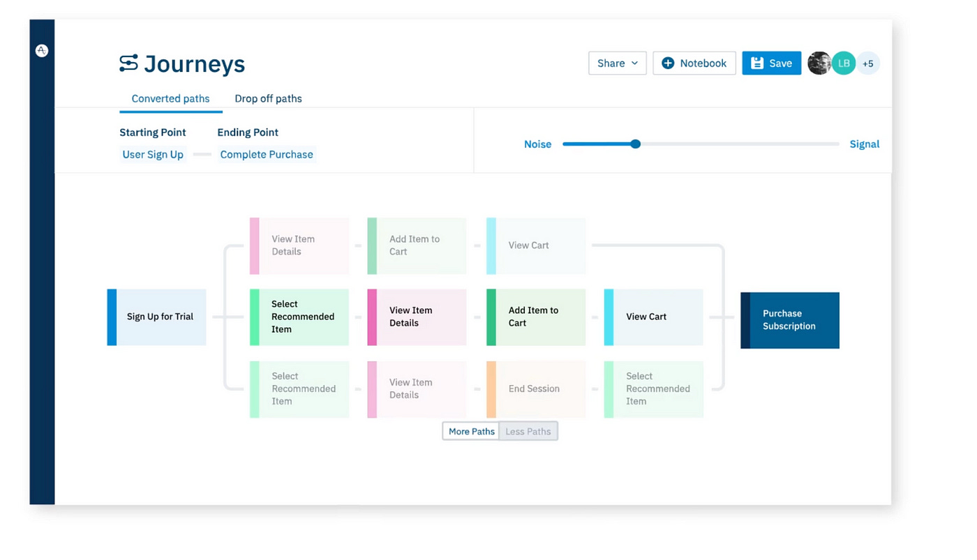
Task: Select bold View Cart node
Action: click(654, 317)
